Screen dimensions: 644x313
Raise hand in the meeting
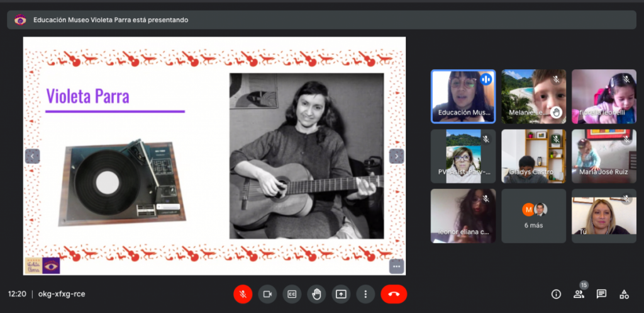(316, 293)
